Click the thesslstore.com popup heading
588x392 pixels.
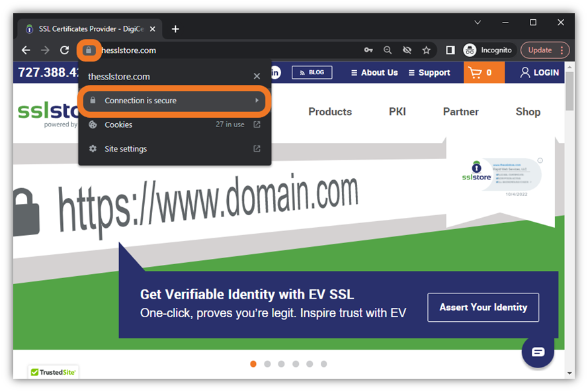coord(119,77)
